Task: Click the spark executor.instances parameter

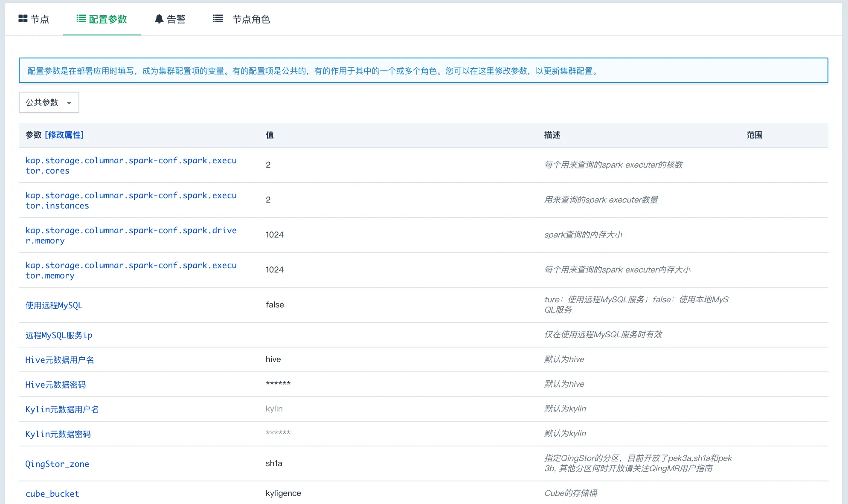Action: pos(131,200)
